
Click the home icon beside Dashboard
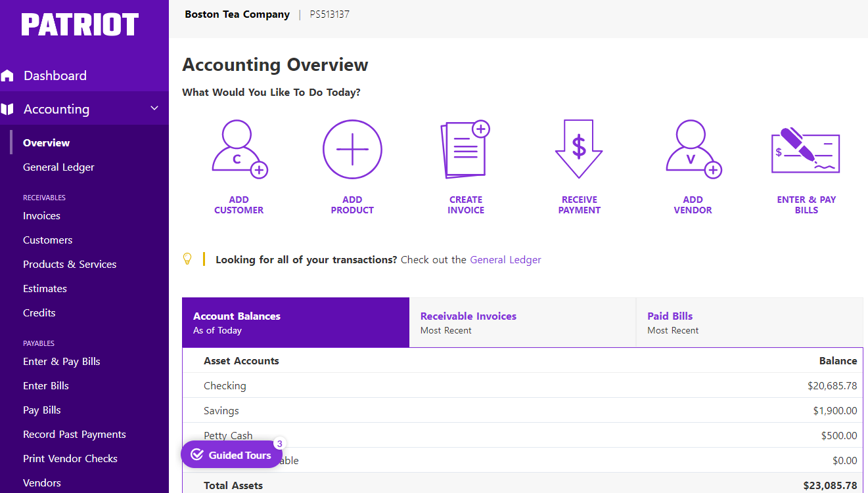(9, 75)
